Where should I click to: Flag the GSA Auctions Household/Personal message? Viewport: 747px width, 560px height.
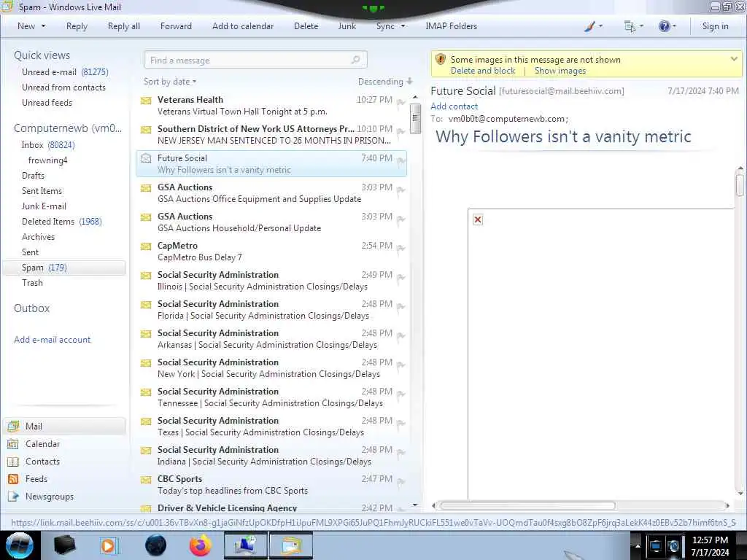click(x=400, y=219)
